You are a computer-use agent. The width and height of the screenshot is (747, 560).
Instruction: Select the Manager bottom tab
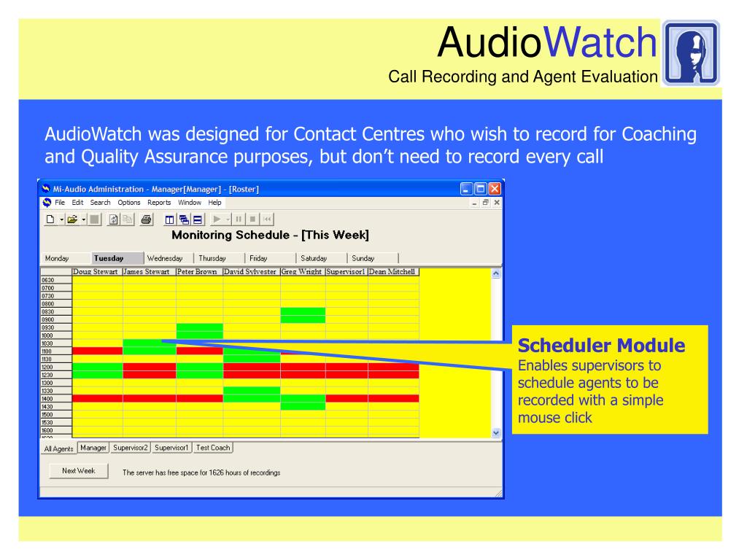(x=93, y=448)
